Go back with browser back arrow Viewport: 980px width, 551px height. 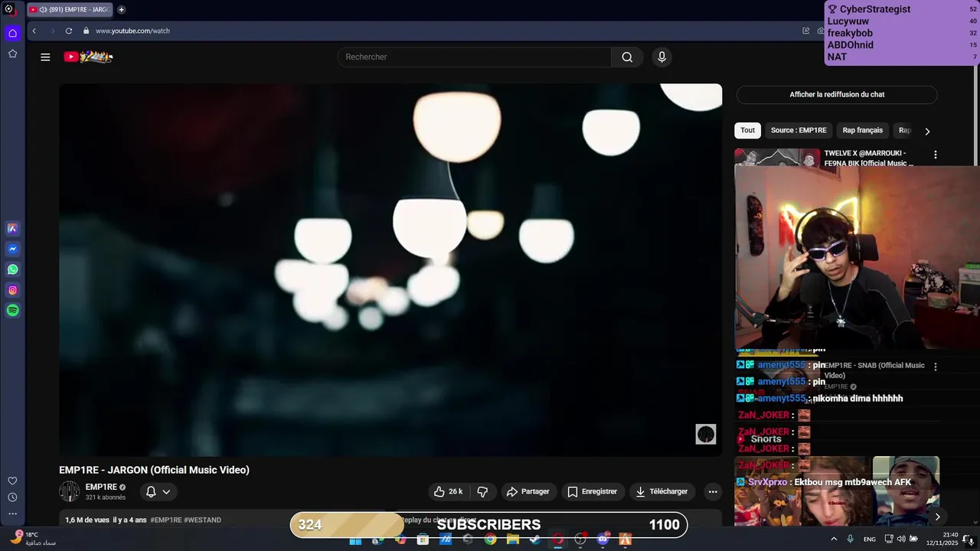(x=34, y=31)
